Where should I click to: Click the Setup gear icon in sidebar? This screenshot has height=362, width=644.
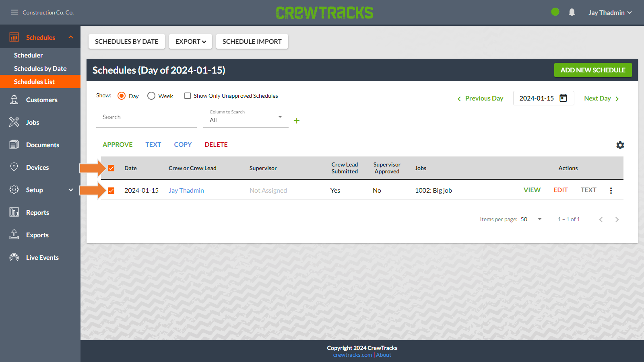click(14, 190)
